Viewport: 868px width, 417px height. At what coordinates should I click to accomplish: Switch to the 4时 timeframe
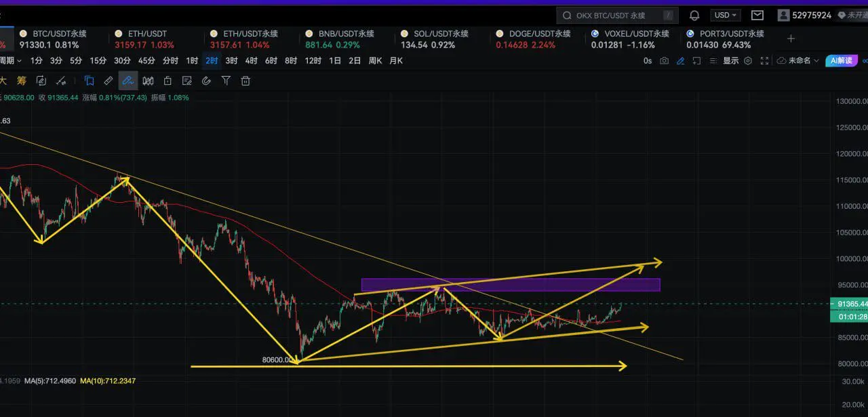coord(251,60)
